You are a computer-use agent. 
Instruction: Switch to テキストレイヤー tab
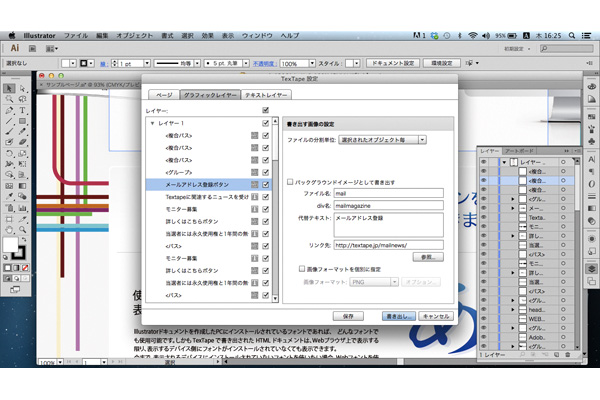266,93
